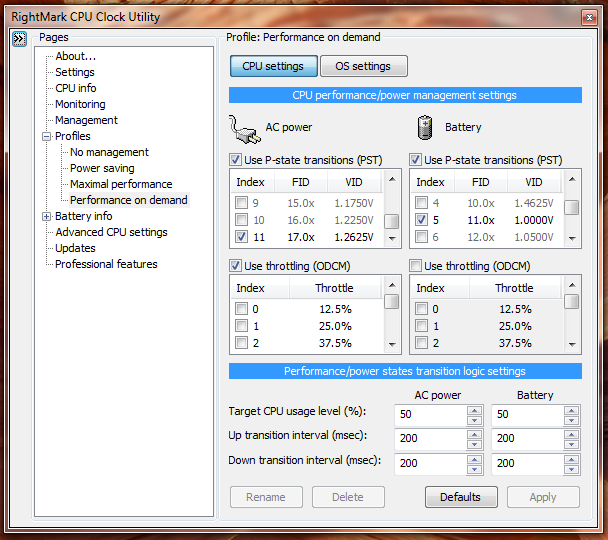Collapse the Profiles tree node
Screen dimensions: 608x540
pos(47,136)
